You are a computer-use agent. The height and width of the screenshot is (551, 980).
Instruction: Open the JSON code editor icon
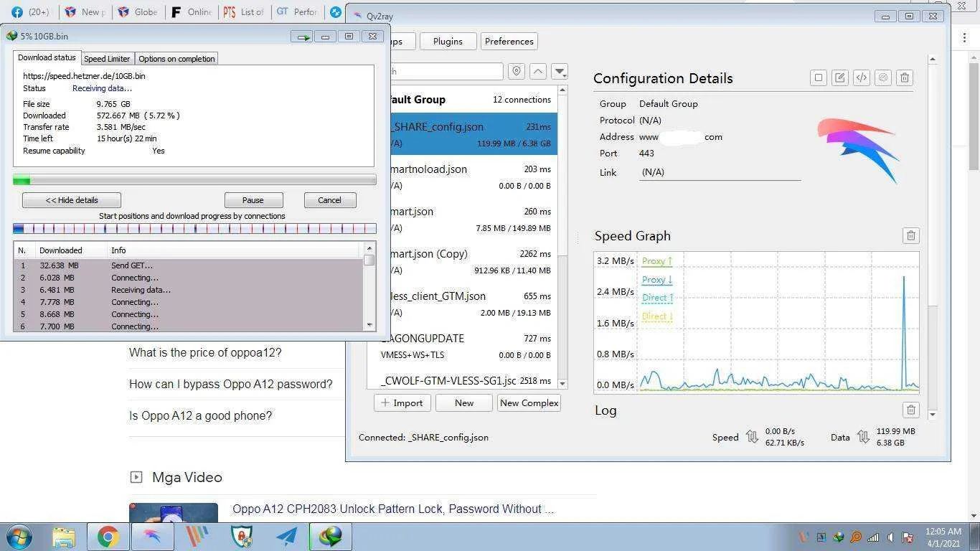861,77
